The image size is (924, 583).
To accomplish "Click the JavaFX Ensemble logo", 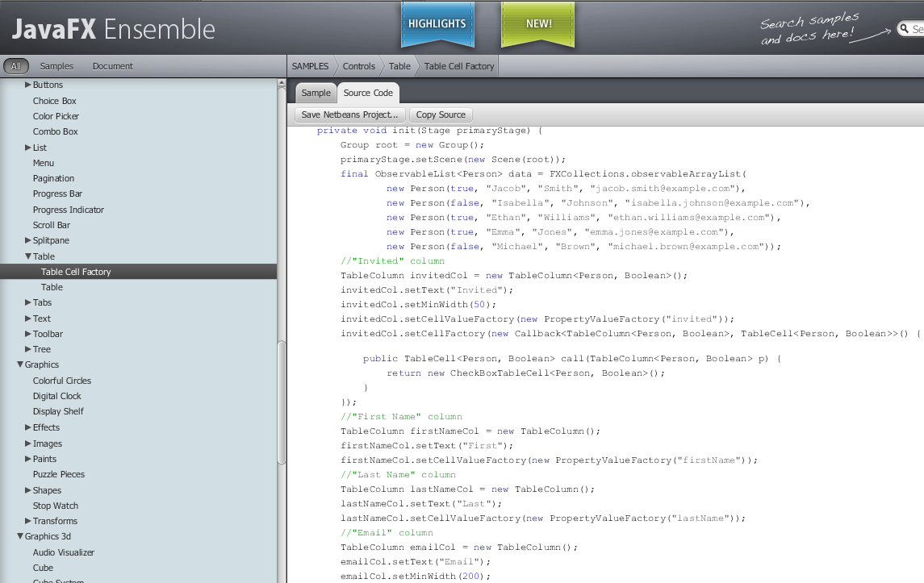I will click(114, 30).
